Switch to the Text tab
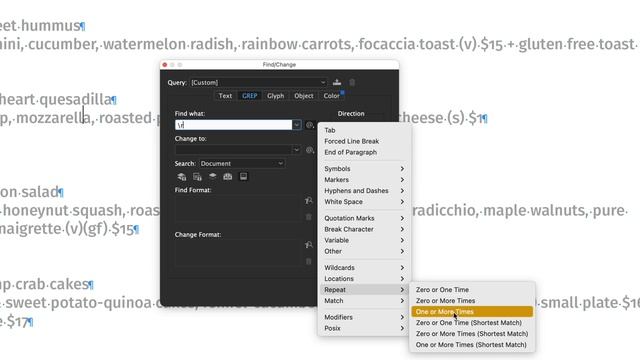The image size is (640, 360). tap(225, 96)
